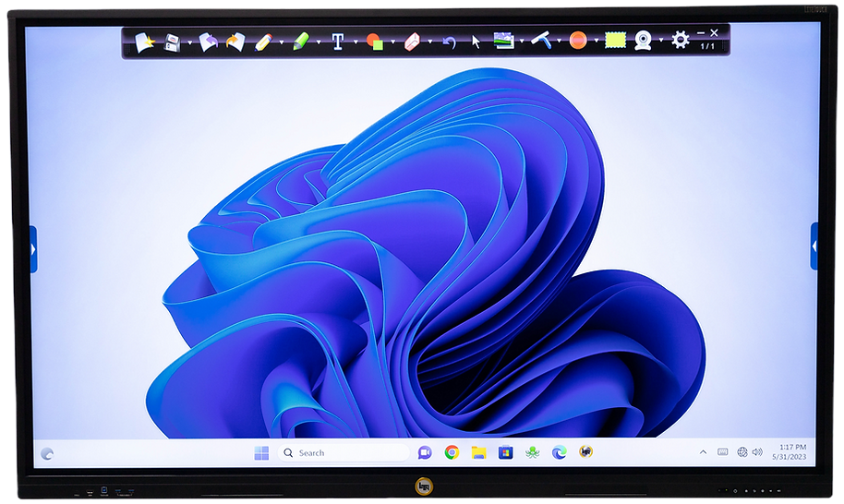This screenshot has height=504, width=844.
Task: Open File Explorer from taskbar
Action: tap(478, 453)
